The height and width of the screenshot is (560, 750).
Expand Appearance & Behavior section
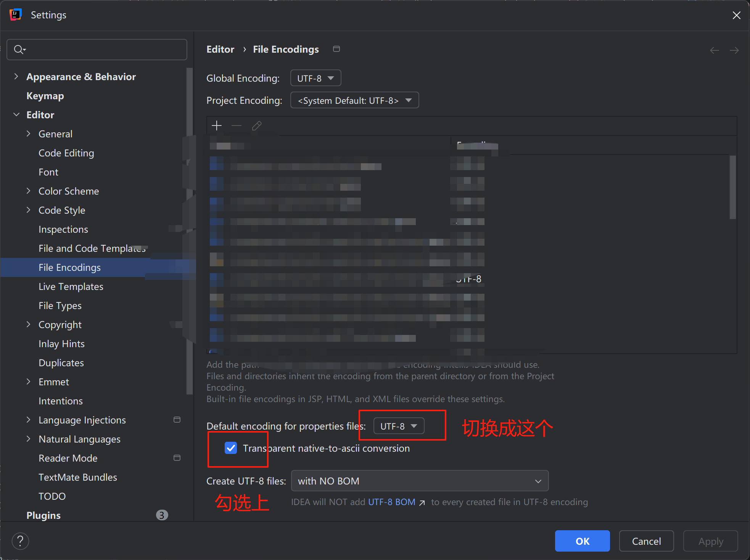16,76
